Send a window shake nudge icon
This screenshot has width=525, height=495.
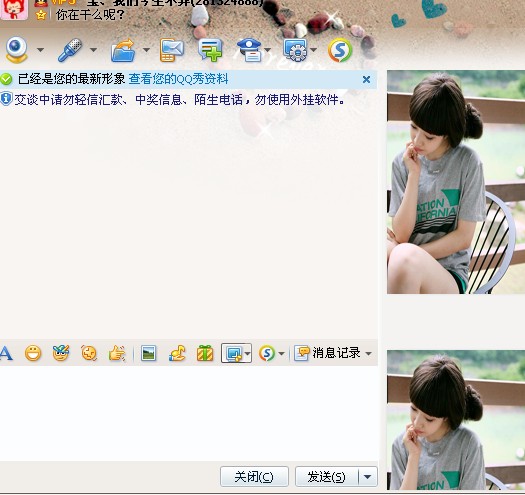(89, 353)
